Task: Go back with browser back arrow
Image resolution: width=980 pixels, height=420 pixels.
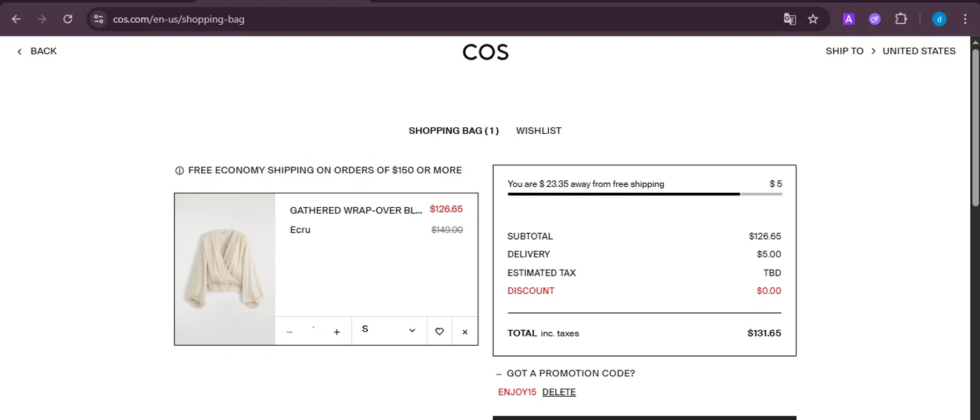Action: click(x=16, y=19)
